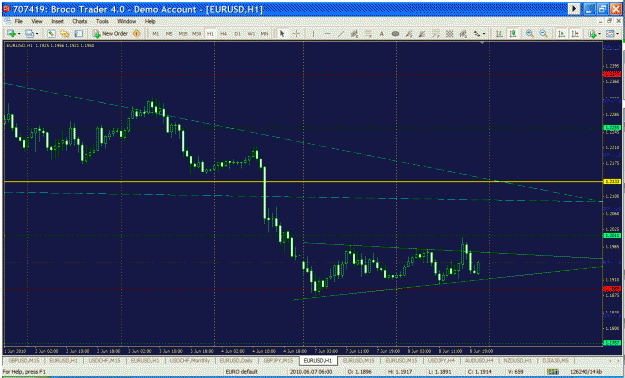Show the Terminal panel icon
The image size is (625, 378).
click(79, 34)
